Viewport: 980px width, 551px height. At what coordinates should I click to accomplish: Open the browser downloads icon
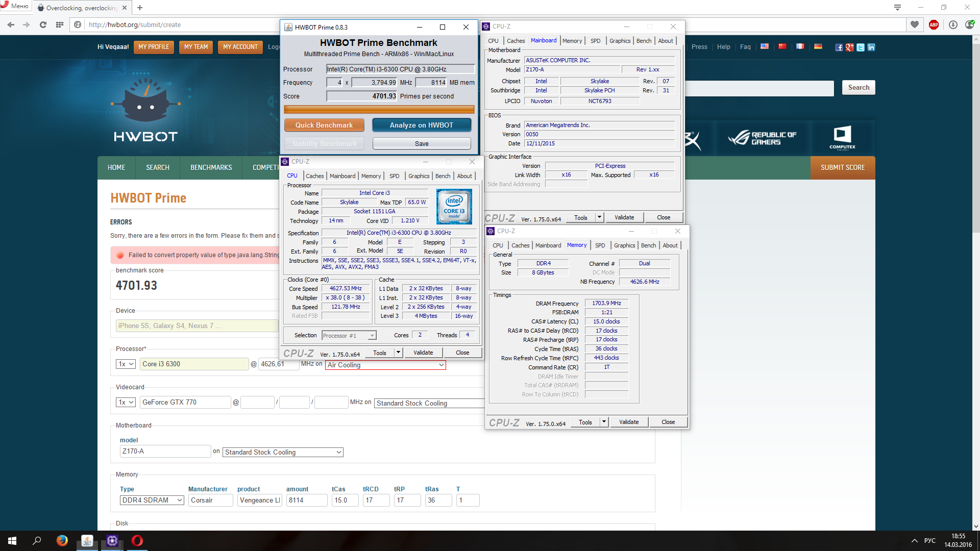point(952,24)
